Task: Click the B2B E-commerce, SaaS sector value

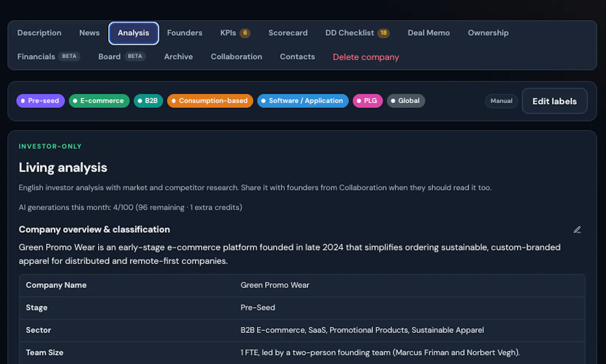Action: (362, 330)
